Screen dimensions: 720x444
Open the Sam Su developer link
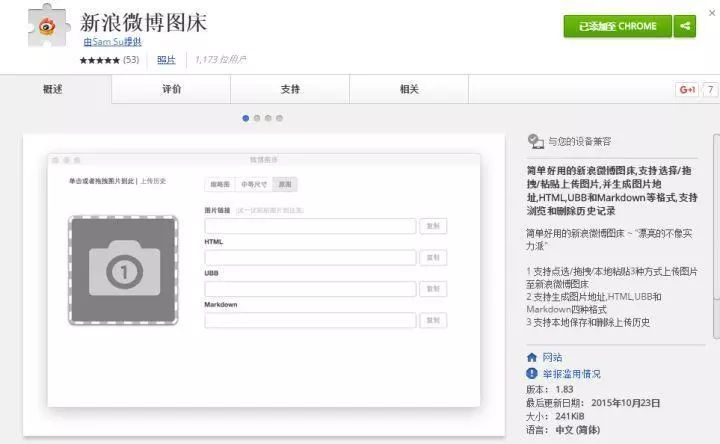[112, 42]
